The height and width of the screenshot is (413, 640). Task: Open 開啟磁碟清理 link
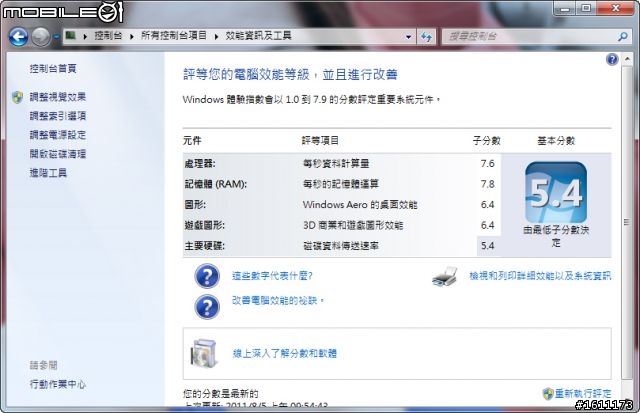(x=58, y=154)
